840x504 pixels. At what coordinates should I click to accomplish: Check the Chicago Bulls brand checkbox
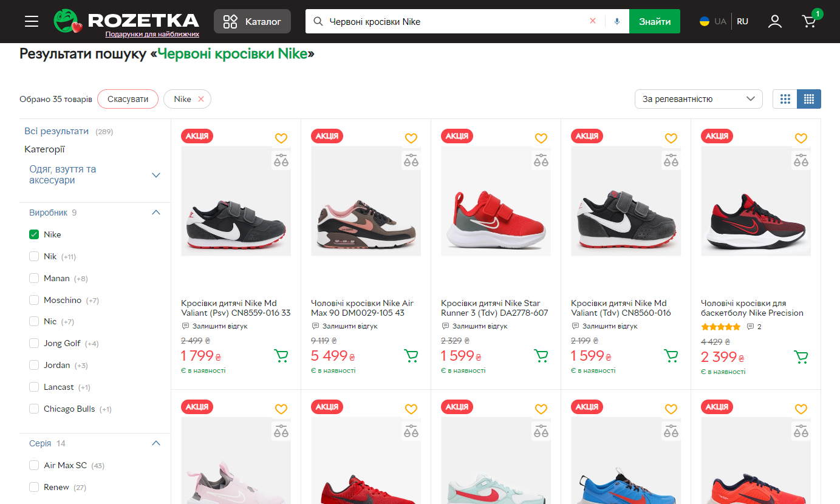[34, 409]
